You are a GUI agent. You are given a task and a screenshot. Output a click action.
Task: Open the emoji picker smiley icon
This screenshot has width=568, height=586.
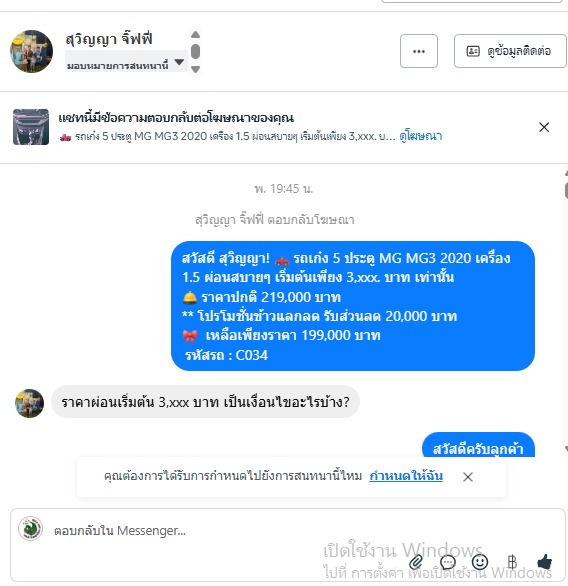click(480, 561)
